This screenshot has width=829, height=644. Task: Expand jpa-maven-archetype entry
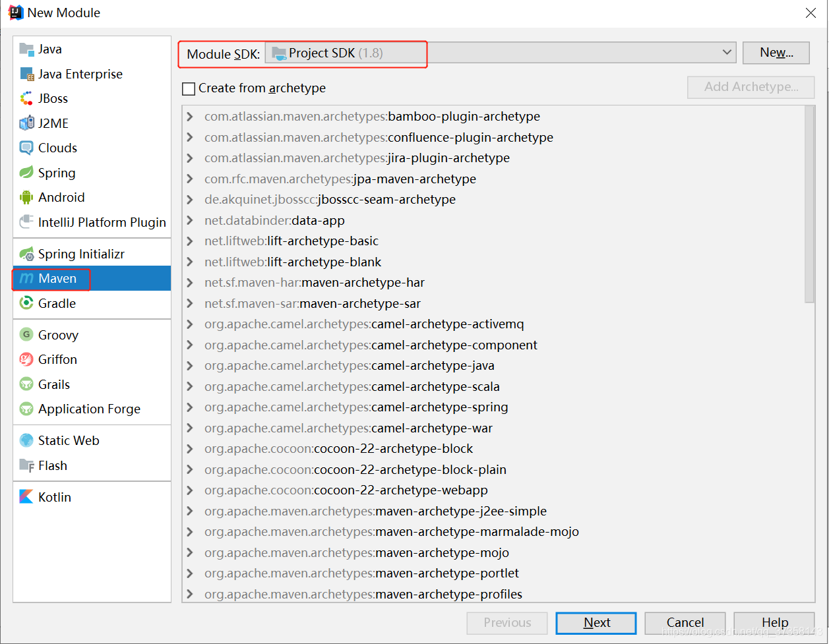190,179
